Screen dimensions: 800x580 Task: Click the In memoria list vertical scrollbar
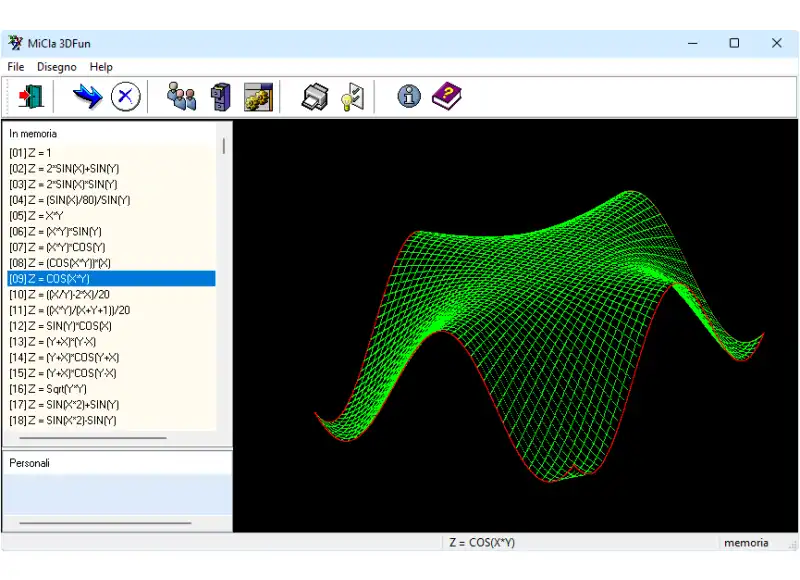pyautogui.click(x=223, y=145)
